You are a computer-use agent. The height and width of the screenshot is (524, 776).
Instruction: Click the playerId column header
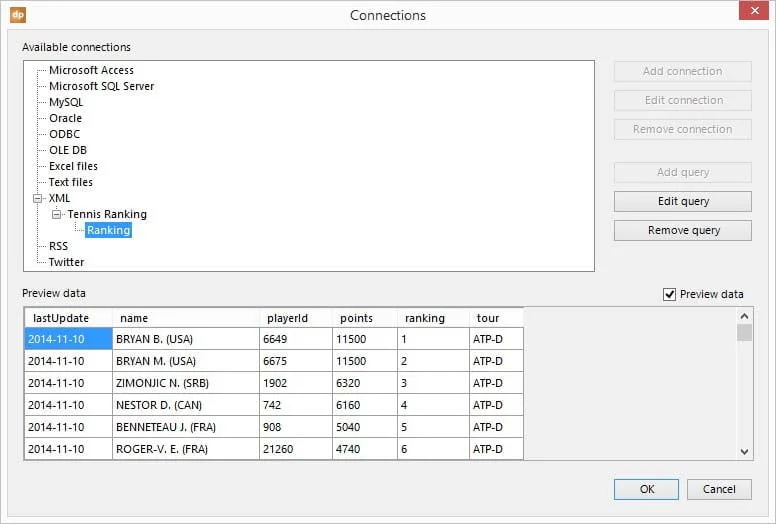[295, 318]
